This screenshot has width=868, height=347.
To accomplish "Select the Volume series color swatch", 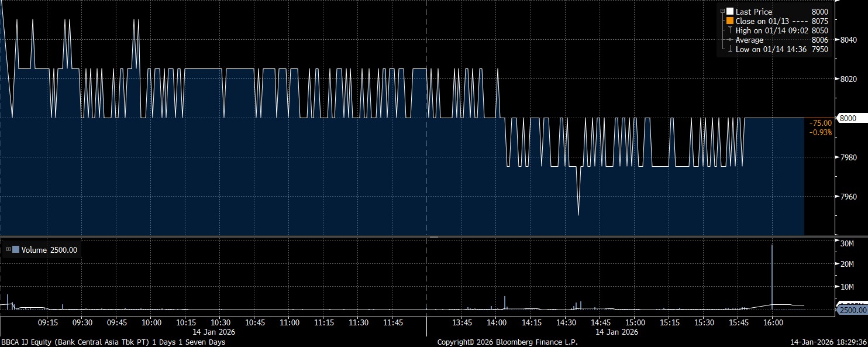I will click(16, 249).
